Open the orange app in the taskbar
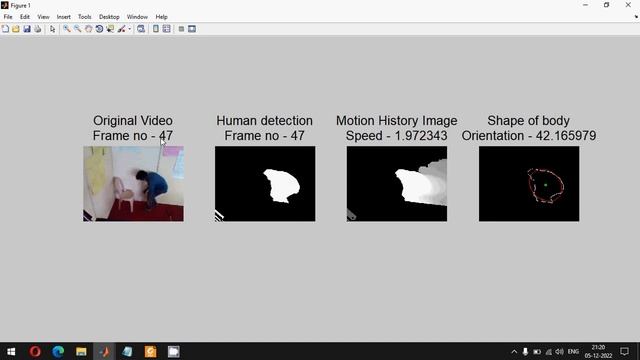Viewport: 640px width, 360px height. pyautogui.click(x=151, y=351)
